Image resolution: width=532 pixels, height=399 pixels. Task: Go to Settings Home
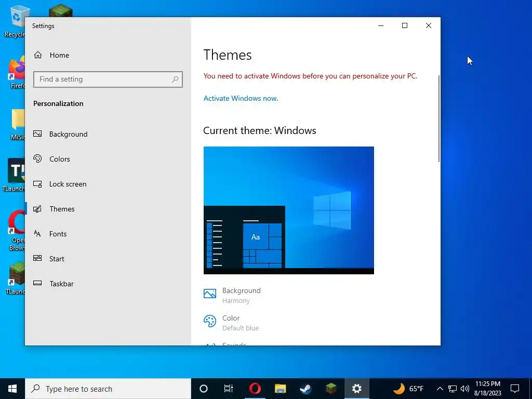(51, 55)
